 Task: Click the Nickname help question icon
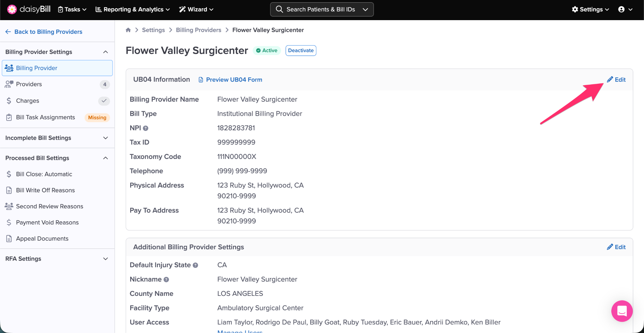tap(166, 279)
